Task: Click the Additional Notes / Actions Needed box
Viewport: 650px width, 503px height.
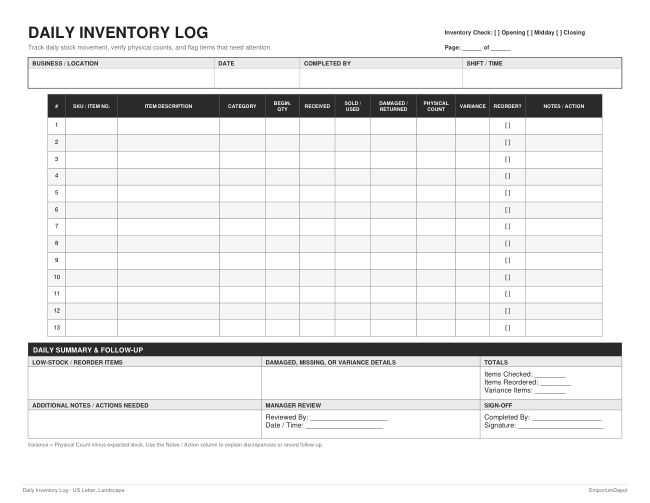Action: (145, 424)
